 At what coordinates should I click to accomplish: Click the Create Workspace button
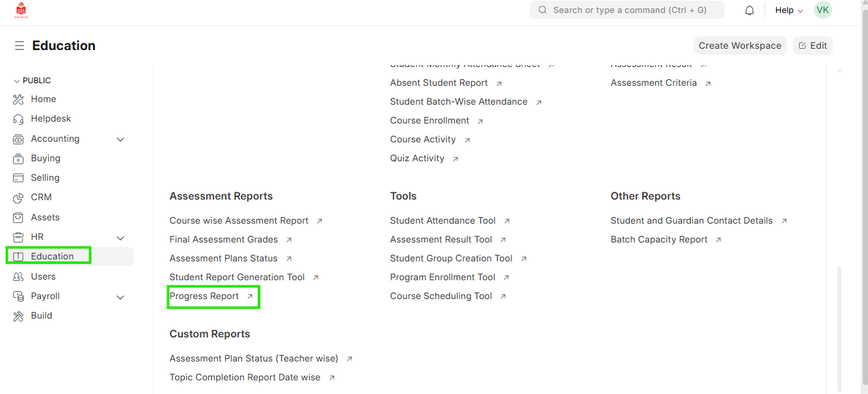(x=740, y=46)
